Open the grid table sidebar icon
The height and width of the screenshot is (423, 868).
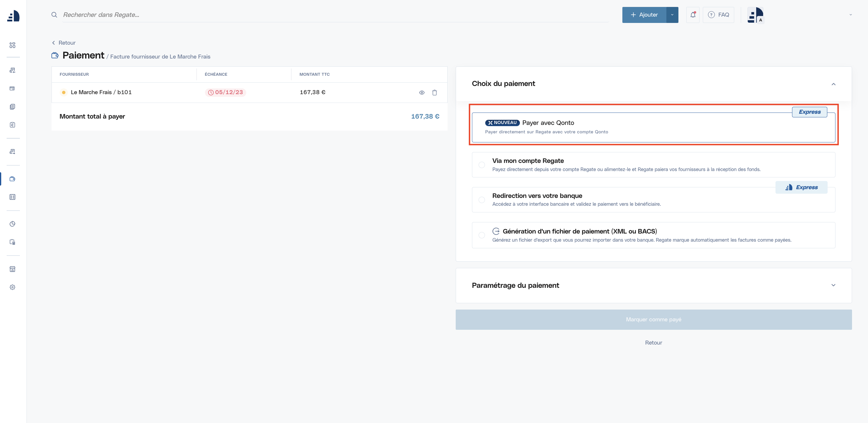point(12,197)
